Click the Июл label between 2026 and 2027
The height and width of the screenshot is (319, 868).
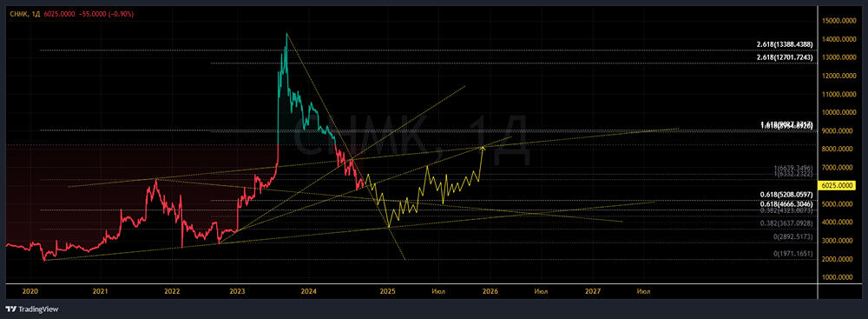pos(541,290)
